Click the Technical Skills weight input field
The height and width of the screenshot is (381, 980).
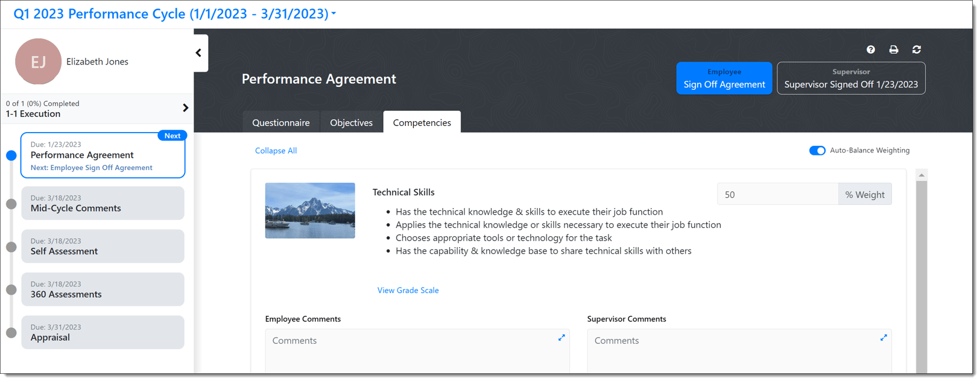click(777, 194)
